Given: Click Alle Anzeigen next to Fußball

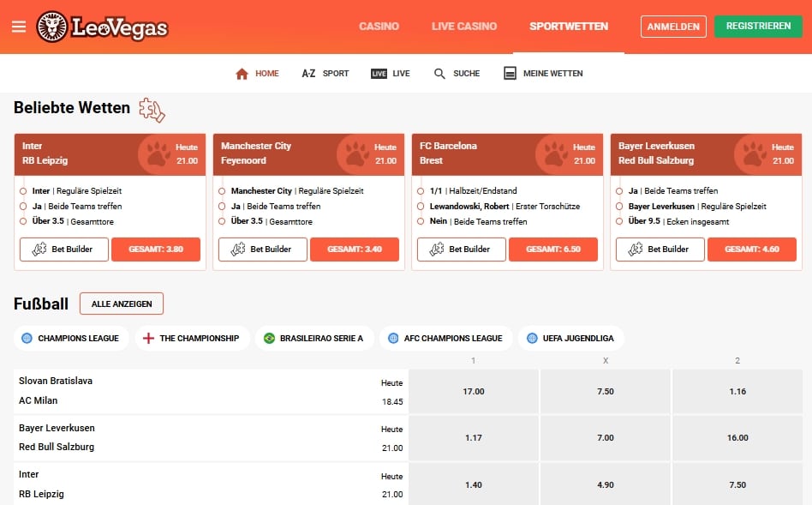Looking at the screenshot, I should coord(121,304).
